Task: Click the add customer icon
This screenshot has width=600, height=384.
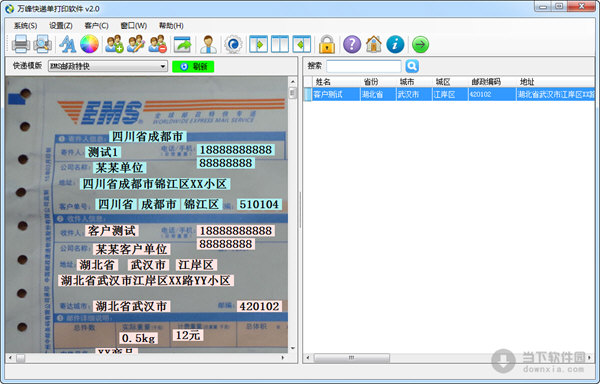Action: tap(114, 44)
